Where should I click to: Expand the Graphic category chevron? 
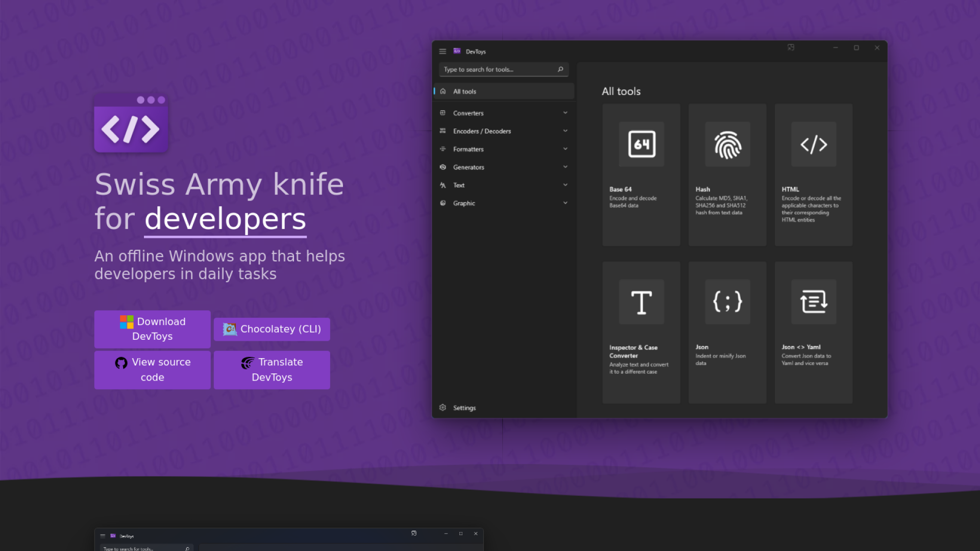tap(565, 203)
